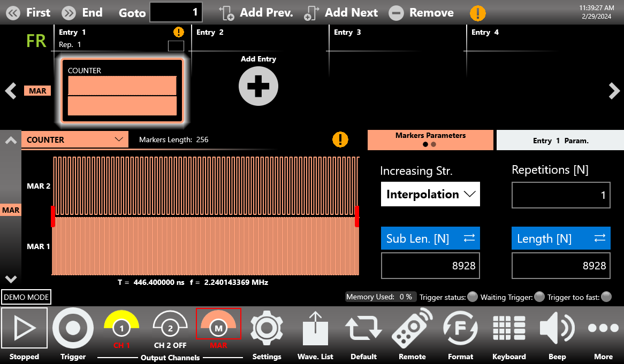Edit the Repetitions [N] field

561,195
